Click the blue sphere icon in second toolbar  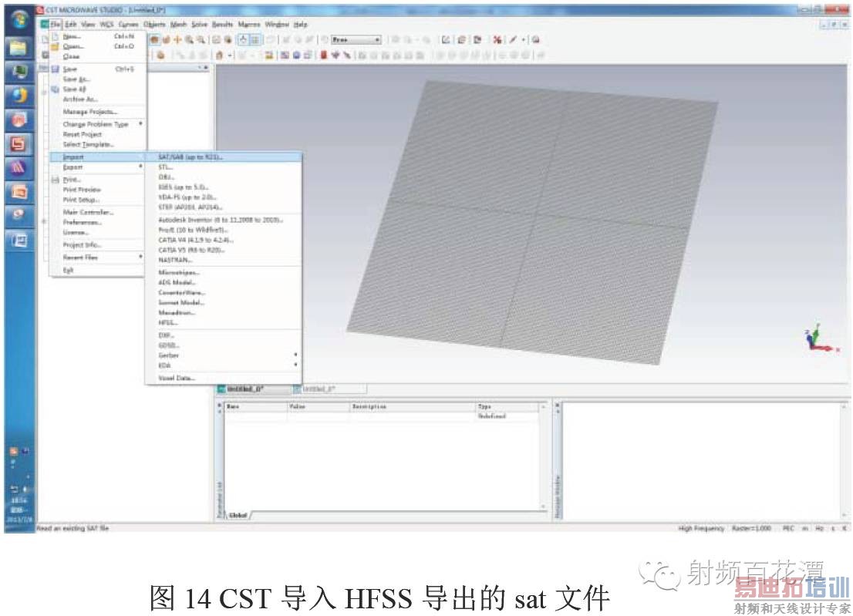coord(297,55)
